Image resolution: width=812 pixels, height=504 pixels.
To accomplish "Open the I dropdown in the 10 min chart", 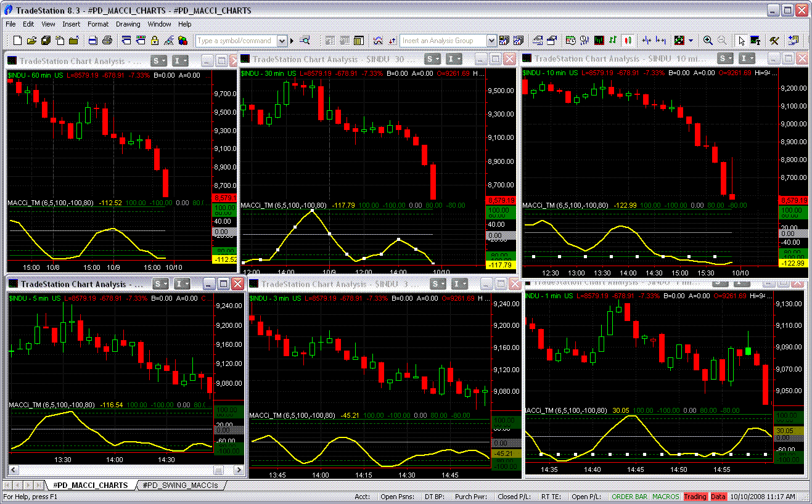I will click(x=747, y=58).
